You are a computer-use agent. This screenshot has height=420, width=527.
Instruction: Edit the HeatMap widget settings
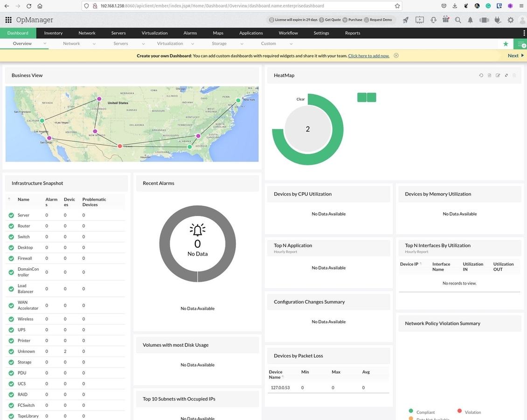pyautogui.click(x=498, y=75)
